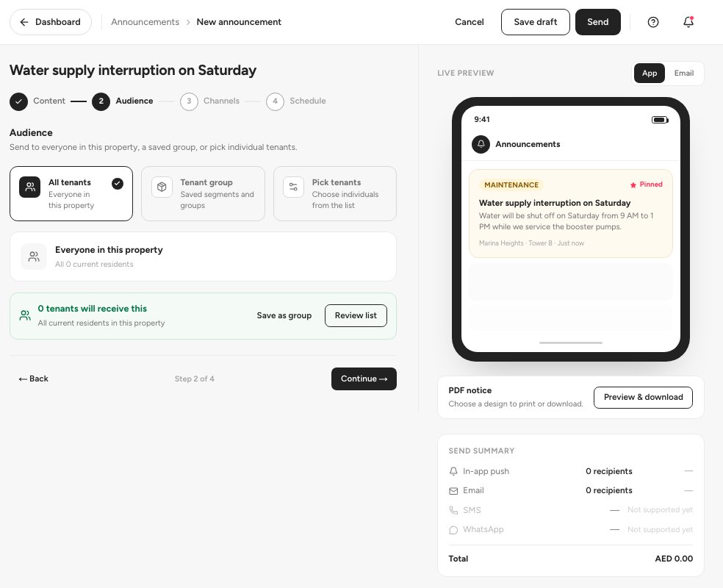723x588 pixels.
Task: Send the announcement now
Action: 597,22
